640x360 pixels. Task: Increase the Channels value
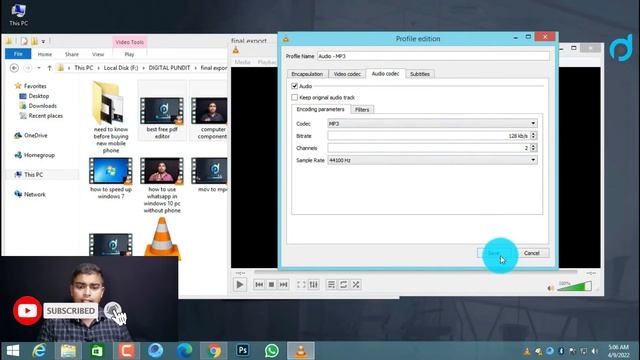(533, 146)
